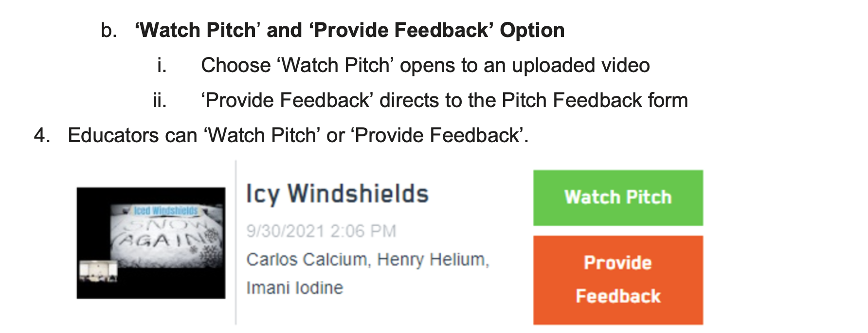Click the line 'Choose Watch Pitch opens to an uploaded video'
The image size is (868, 333).
point(425,65)
